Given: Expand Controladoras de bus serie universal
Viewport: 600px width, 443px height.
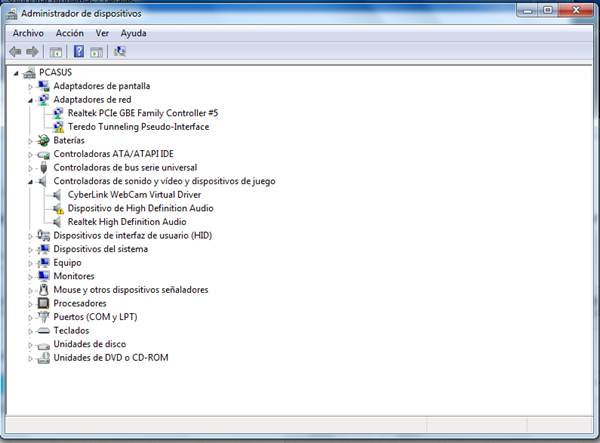Looking at the screenshot, I should pyautogui.click(x=30, y=168).
